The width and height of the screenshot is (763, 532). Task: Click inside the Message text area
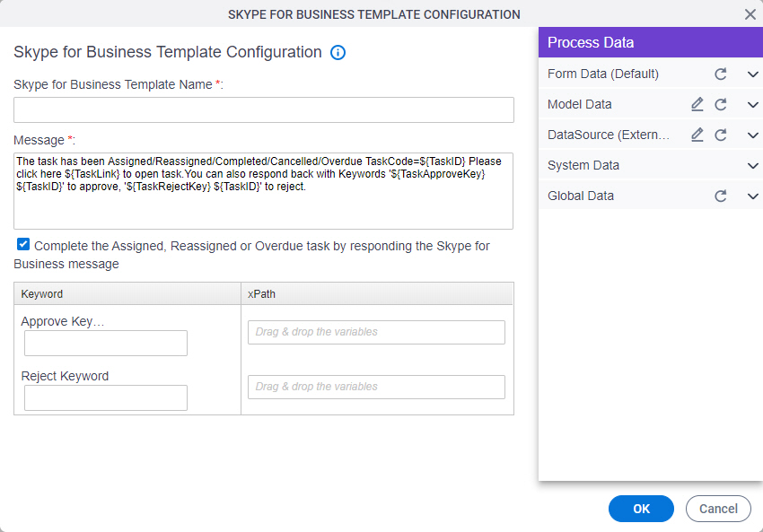coord(263,191)
